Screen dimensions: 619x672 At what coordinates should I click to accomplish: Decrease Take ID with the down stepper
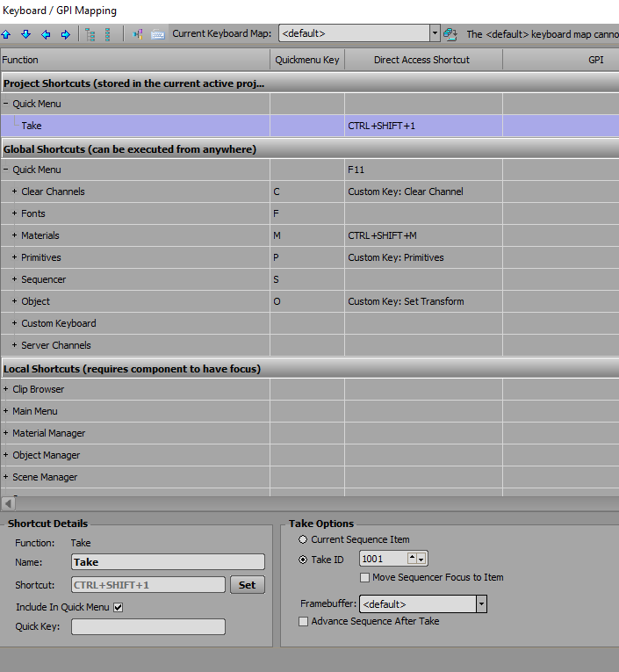click(421, 559)
